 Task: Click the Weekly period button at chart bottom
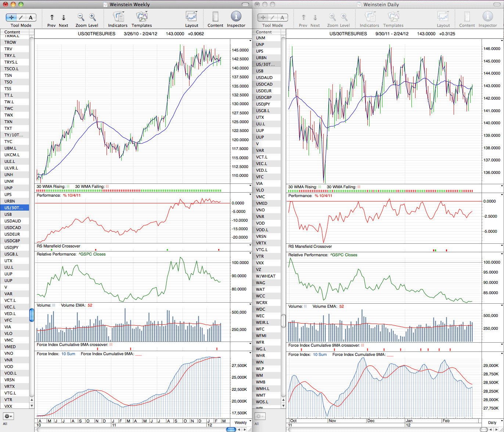point(241,422)
